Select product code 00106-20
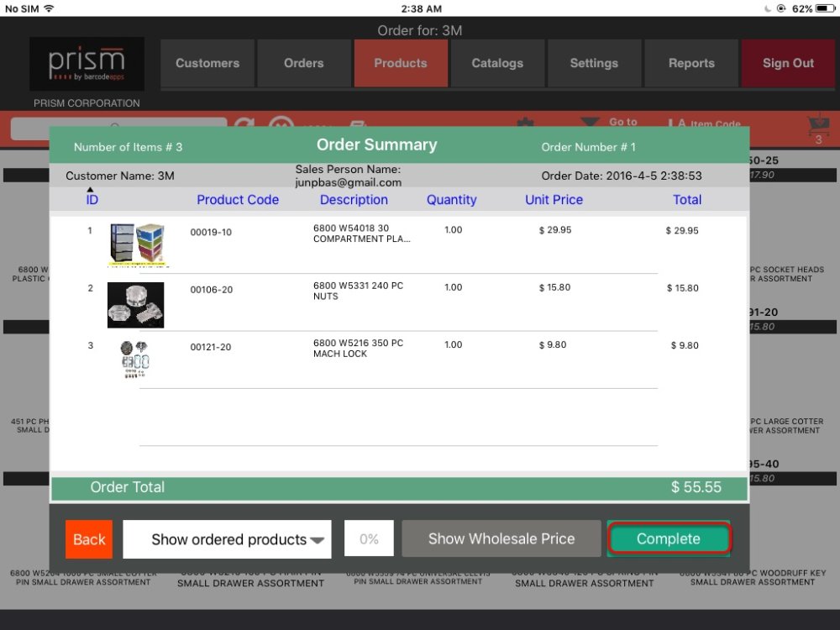The image size is (840, 630). 212,290
